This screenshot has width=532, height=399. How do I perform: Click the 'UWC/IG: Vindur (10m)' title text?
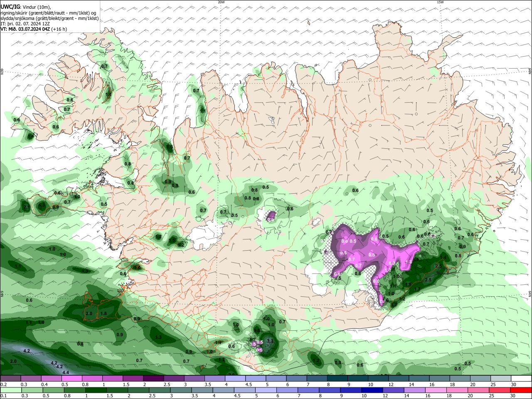[x=26, y=7]
